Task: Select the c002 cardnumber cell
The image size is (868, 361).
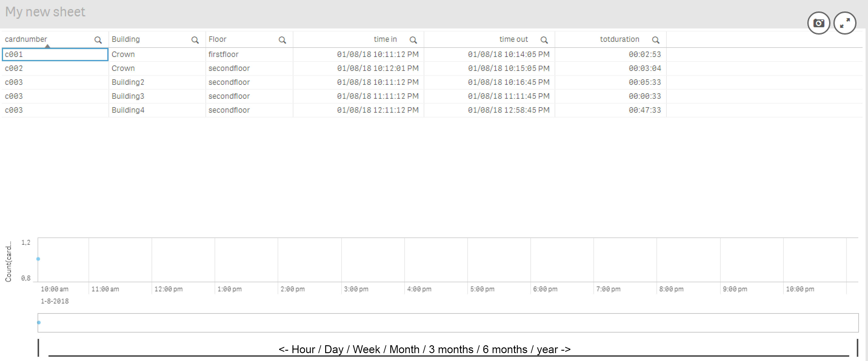Action: [x=14, y=68]
